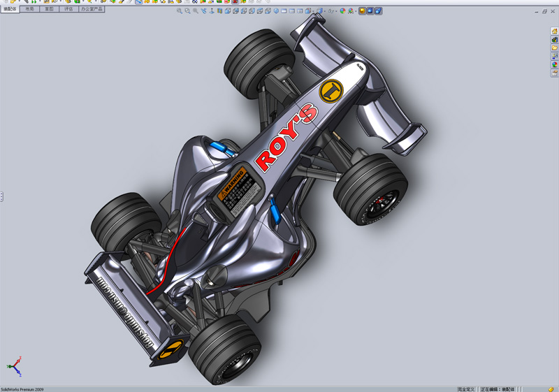Viewport: 559px width, 392px height.
Task: Open the File Explorer folder task pane tab
Action: click(554, 48)
